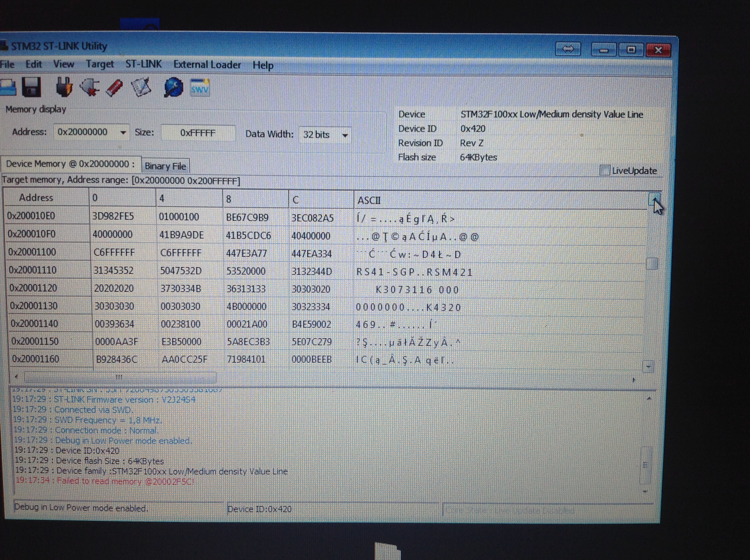Click the log line SWD Frequency = 1,8 MHz

tap(87, 420)
